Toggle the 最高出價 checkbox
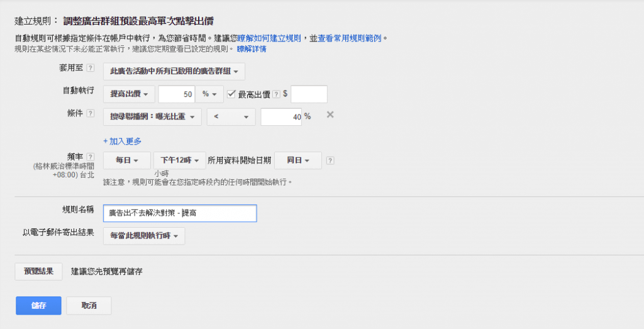 [x=231, y=94]
